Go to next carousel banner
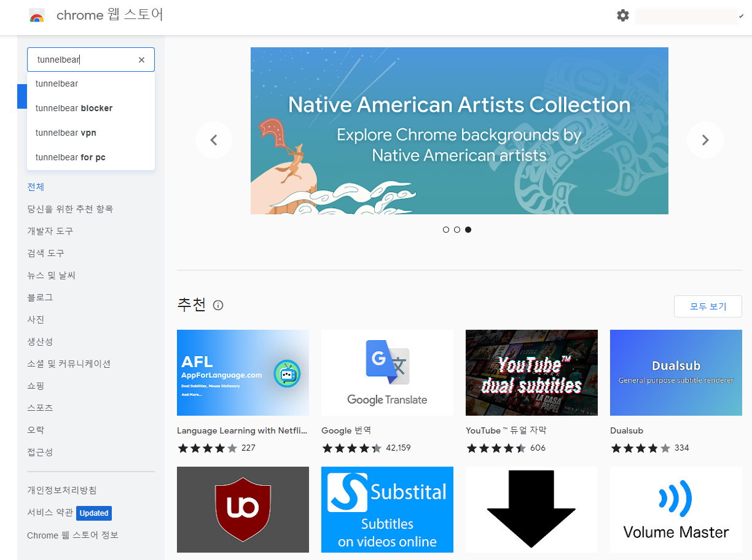The height and width of the screenshot is (560, 752). (705, 140)
